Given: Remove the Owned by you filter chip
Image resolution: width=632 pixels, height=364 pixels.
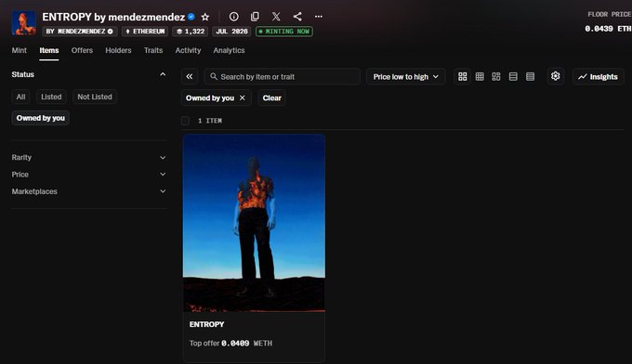Looking at the screenshot, I should pos(243,97).
